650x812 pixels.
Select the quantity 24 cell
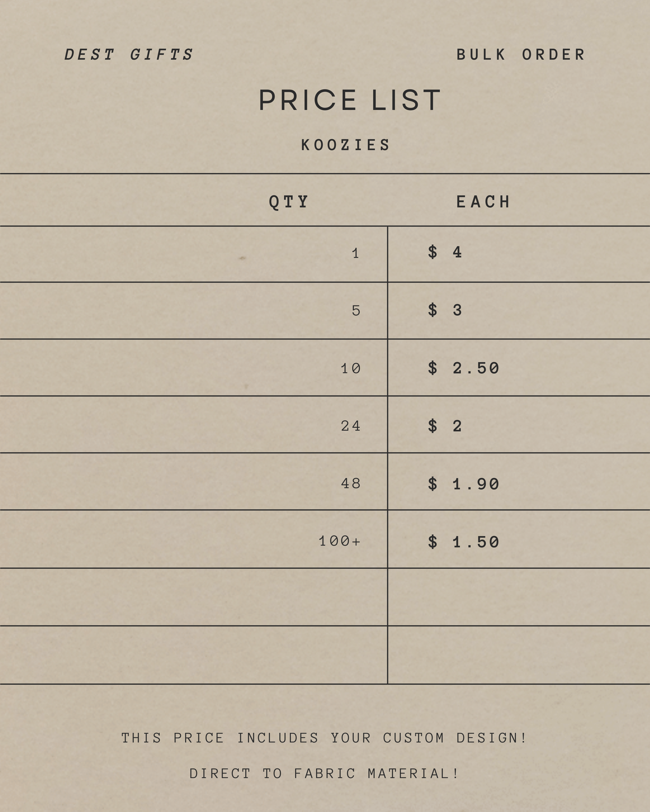(x=351, y=426)
